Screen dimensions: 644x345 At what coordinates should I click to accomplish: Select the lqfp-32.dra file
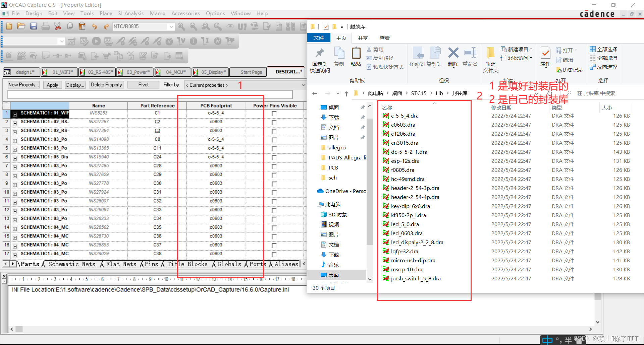point(405,251)
